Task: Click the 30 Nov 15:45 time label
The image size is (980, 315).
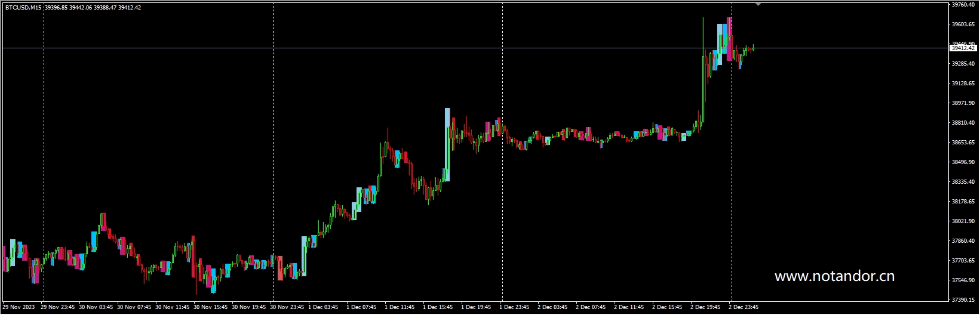Action: pos(211,308)
